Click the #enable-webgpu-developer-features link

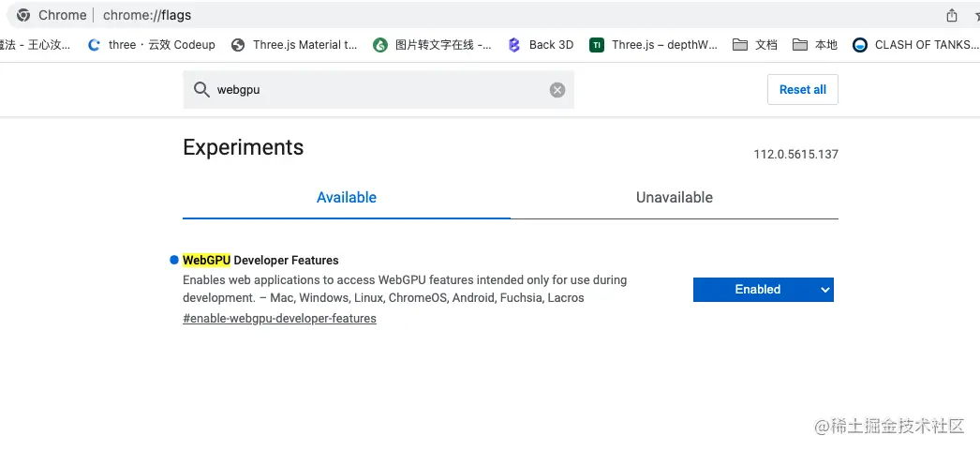pyautogui.click(x=279, y=319)
